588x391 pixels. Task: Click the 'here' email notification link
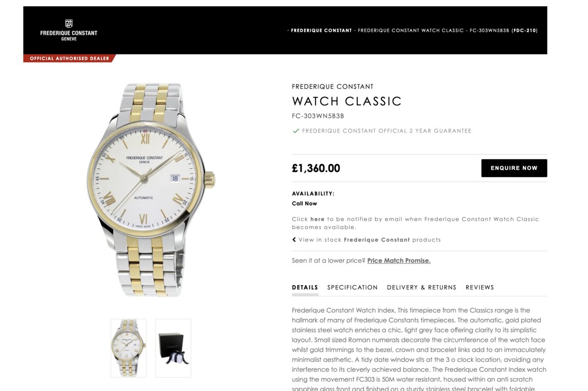tap(317, 219)
